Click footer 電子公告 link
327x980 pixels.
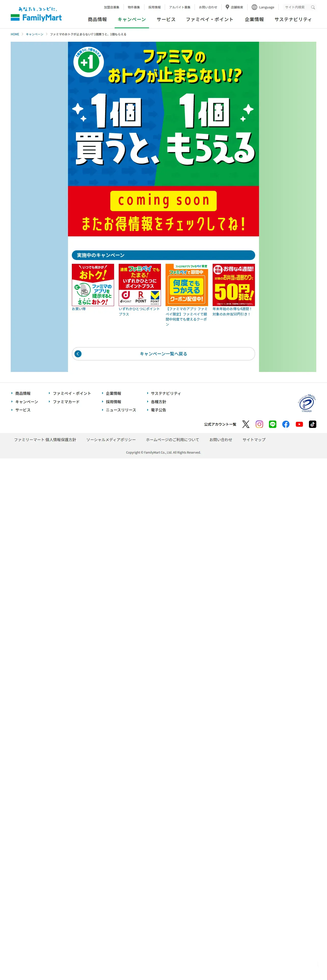[158, 410]
